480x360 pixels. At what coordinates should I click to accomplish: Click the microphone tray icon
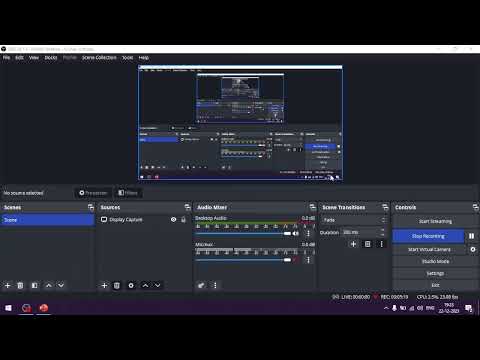[x=394, y=308]
